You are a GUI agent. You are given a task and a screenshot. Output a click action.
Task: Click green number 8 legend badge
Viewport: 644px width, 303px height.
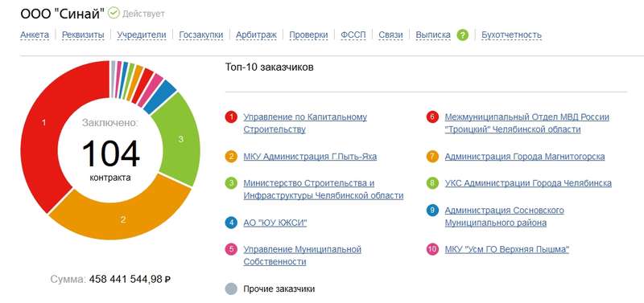(432, 183)
